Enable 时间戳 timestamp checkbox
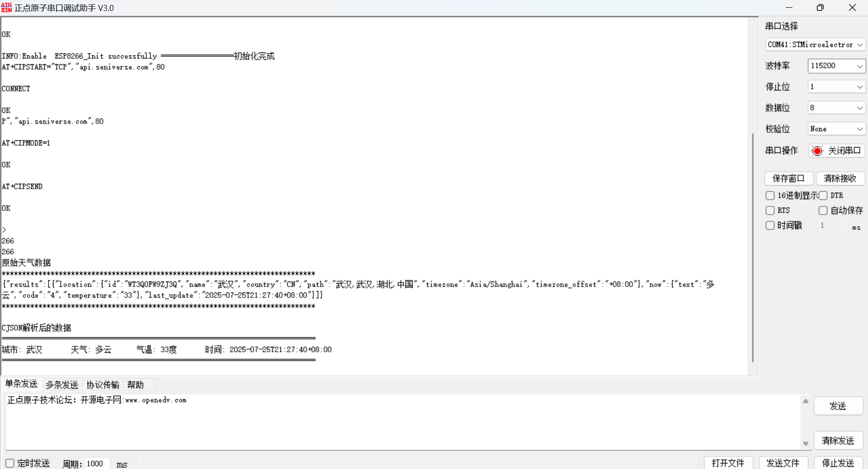 (770, 225)
